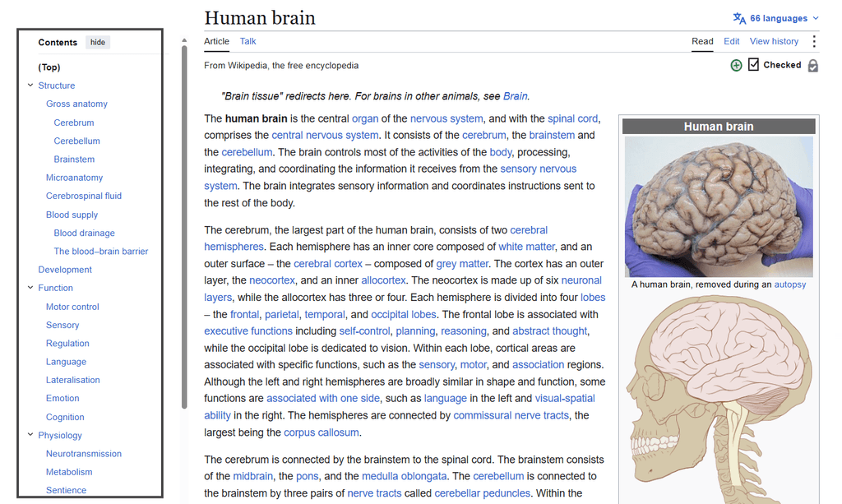Viewport: 842px width, 504px height.
Task: Open the three-dot more options menu
Action: [x=814, y=41]
